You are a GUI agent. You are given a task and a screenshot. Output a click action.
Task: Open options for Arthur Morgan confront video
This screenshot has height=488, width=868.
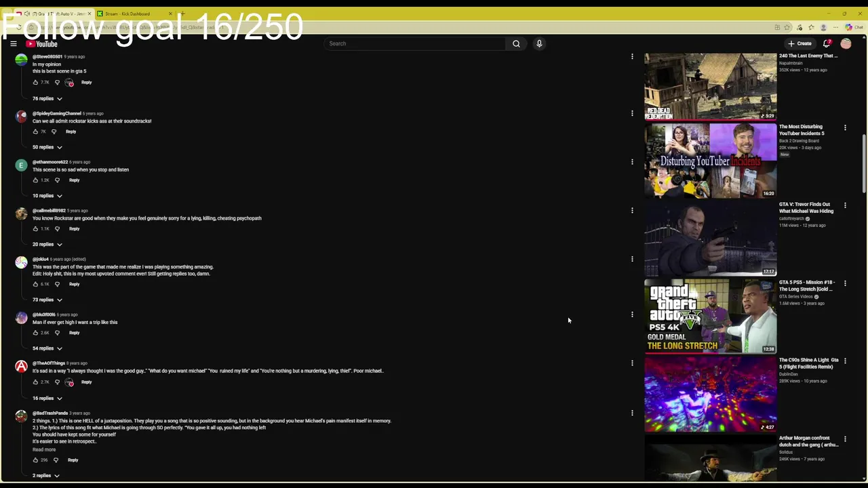pos(845,439)
